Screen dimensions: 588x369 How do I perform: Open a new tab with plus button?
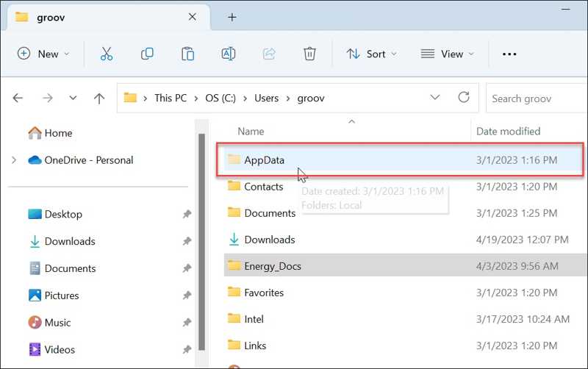[x=232, y=17]
